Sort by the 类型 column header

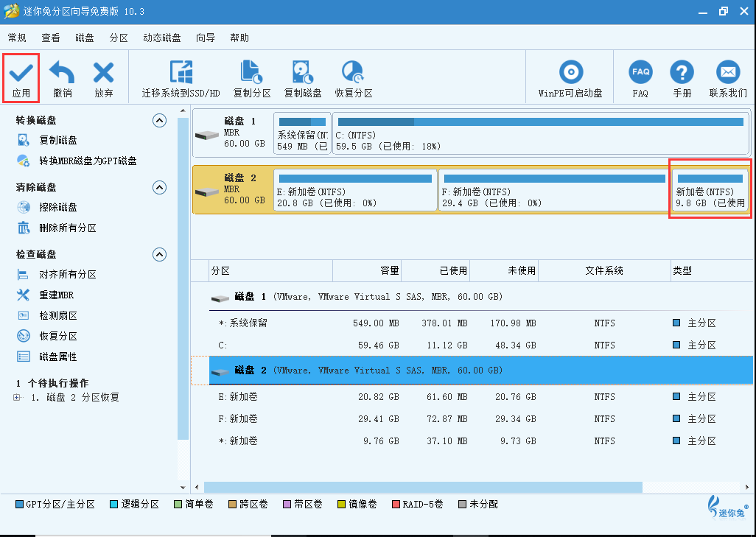point(712,271)
